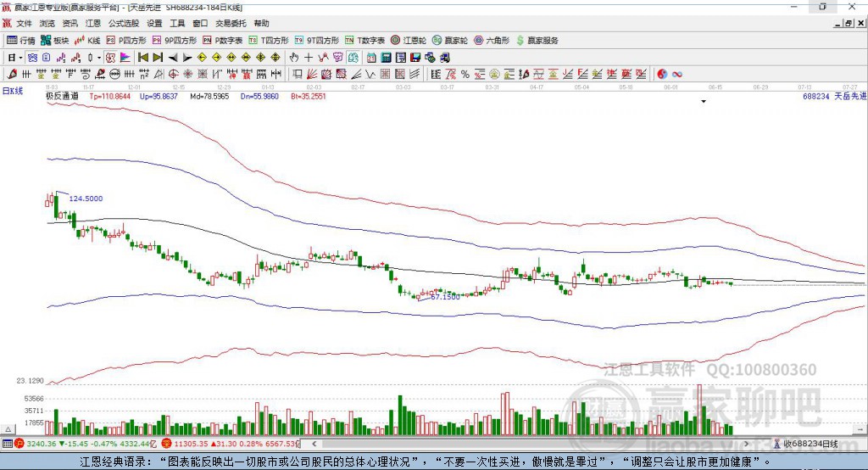868x470 pixels.
Task: Jump to first bar icon
Action: (x=142, y=58)
